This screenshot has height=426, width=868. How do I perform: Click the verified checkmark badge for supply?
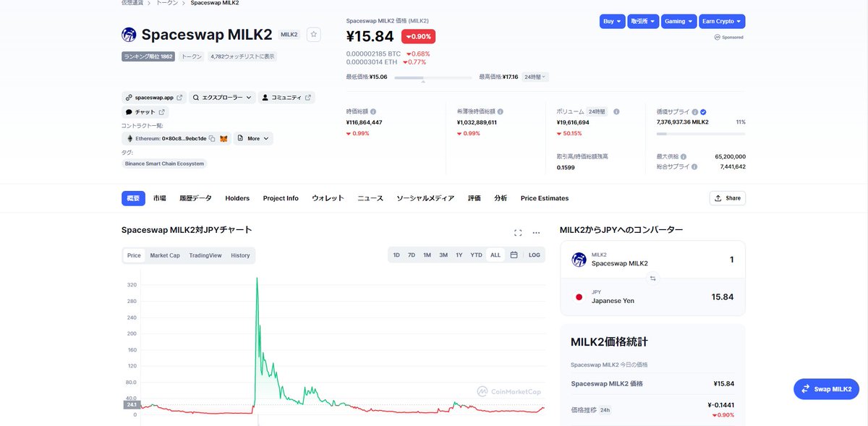coord(704,112)
